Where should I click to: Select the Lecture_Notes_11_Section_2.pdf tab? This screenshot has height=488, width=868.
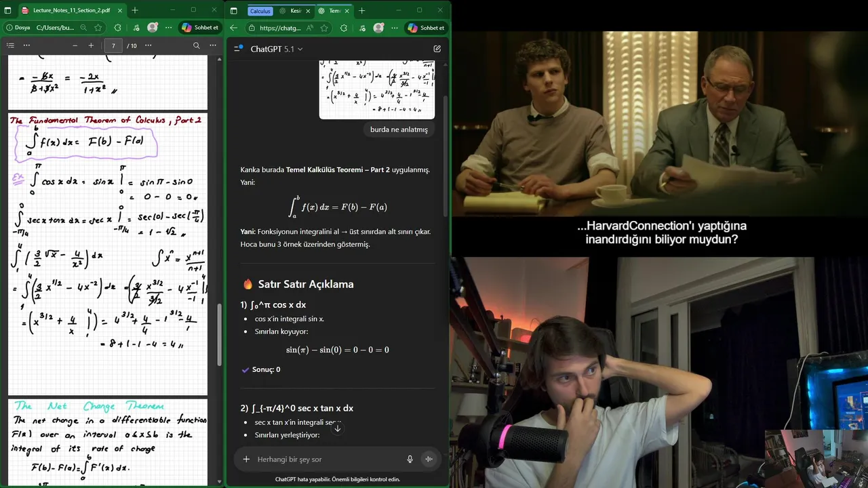click(x=71, y=10)
